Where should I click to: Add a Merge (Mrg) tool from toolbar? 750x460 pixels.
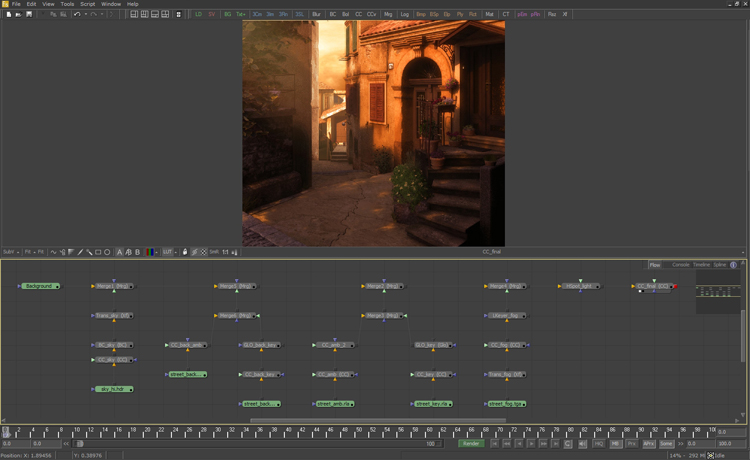pos(388,15)
